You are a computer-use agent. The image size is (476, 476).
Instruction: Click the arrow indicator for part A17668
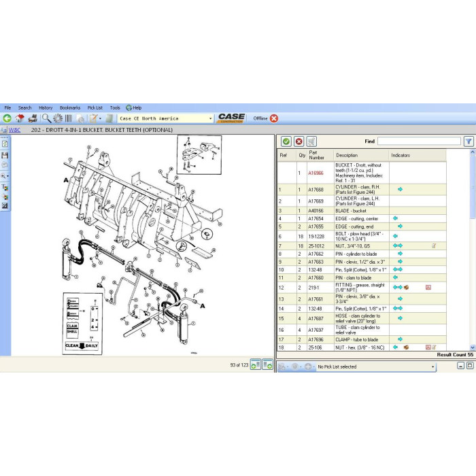(x=400, y=190)
